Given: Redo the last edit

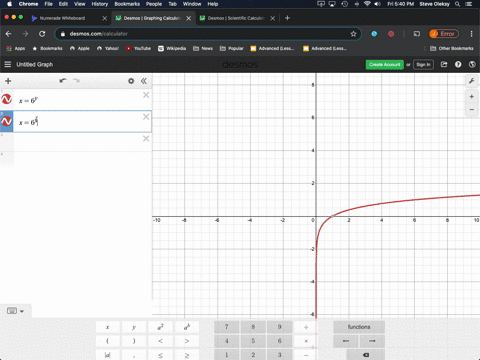Looking at the screenshot, I should click(x=76, y=81).
